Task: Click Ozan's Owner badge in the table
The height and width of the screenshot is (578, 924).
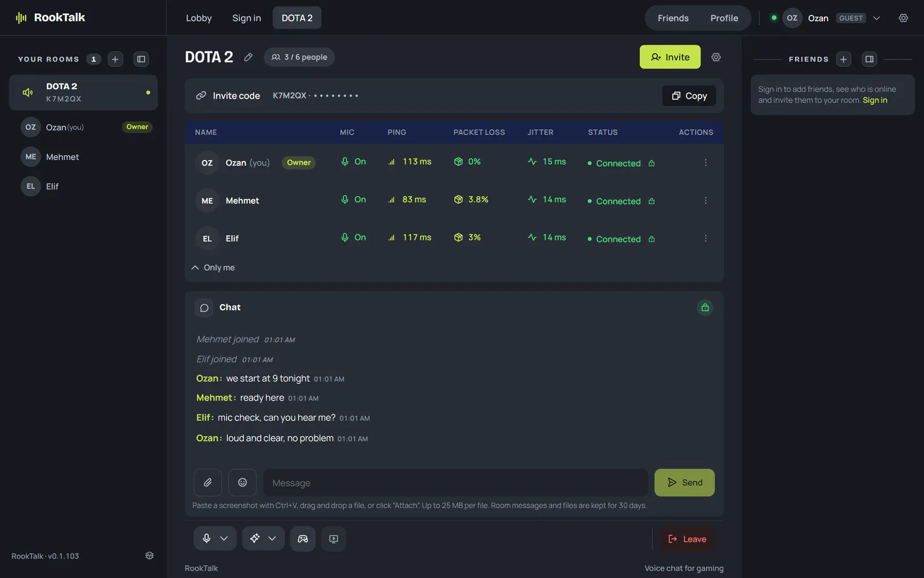Action: click(299, 162)
